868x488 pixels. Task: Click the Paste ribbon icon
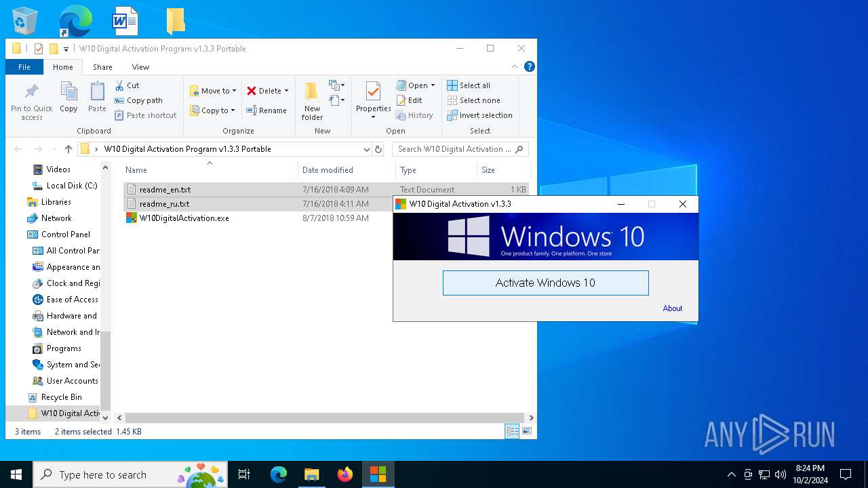coord(97,91)
